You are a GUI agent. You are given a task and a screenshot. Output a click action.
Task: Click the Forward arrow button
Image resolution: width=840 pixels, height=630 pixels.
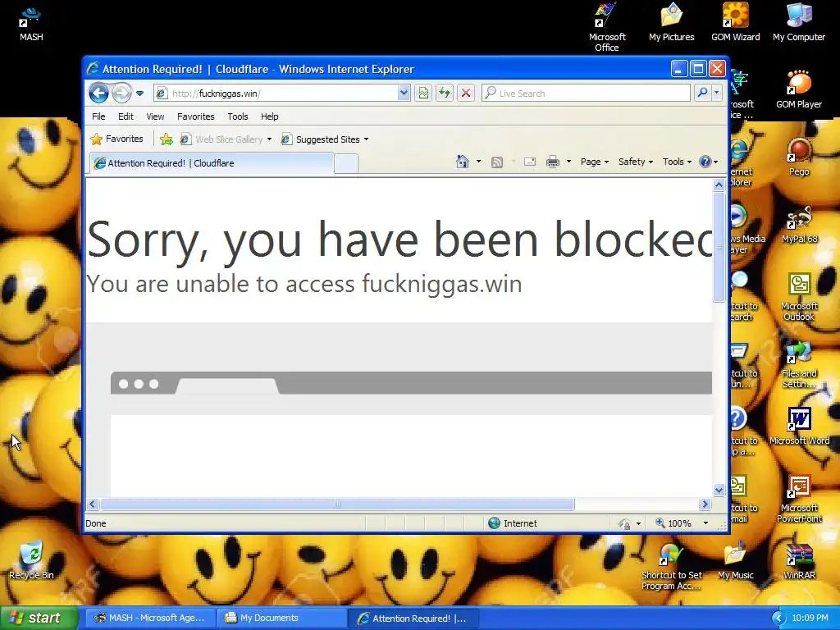click(x=121, y=94)
